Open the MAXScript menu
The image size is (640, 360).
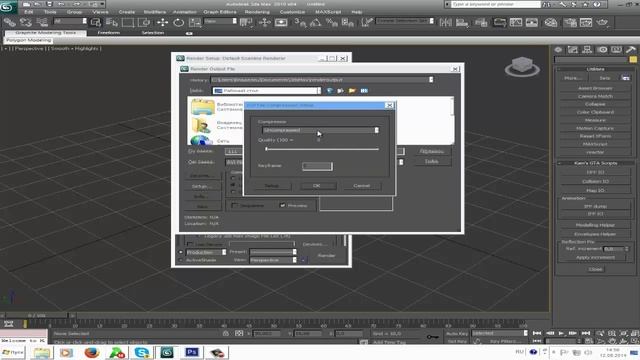(328, 12)
